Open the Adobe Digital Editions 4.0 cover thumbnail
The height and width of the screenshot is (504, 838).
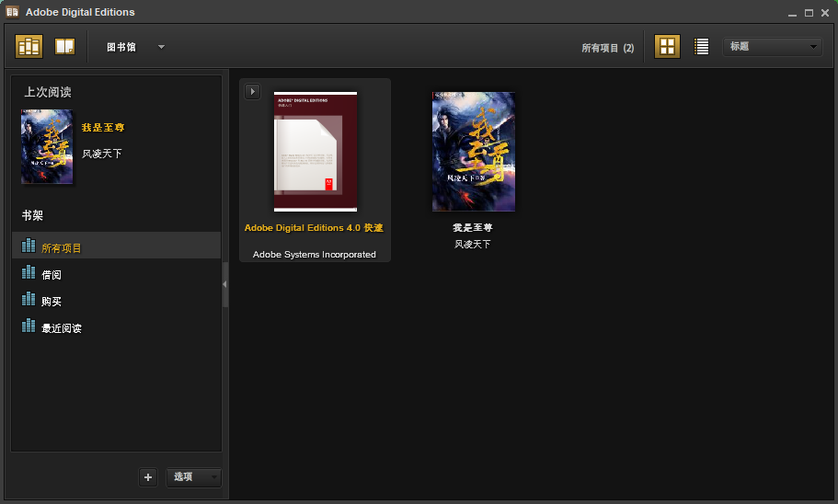pos(316,152)
